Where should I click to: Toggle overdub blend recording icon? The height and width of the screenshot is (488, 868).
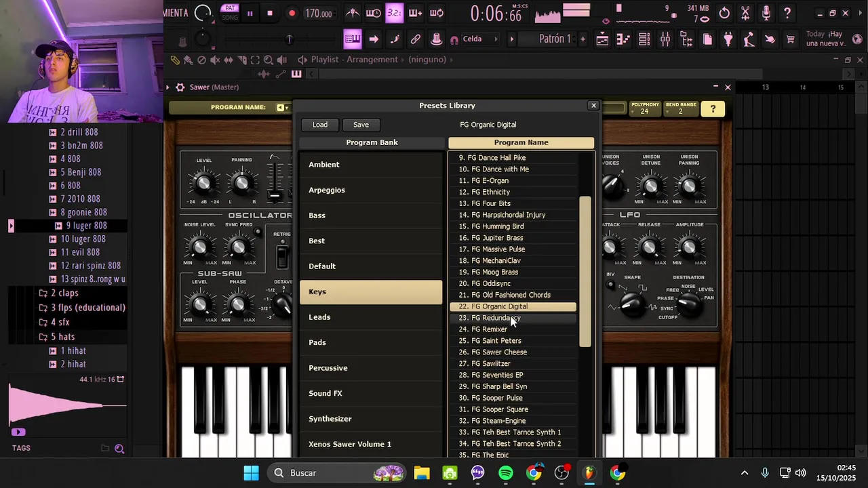[415, 13]
